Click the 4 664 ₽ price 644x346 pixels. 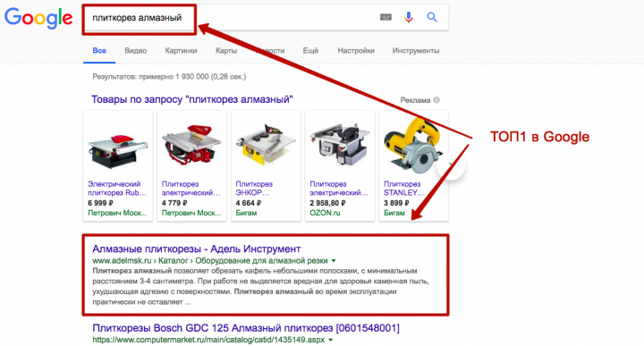(248, 203)
